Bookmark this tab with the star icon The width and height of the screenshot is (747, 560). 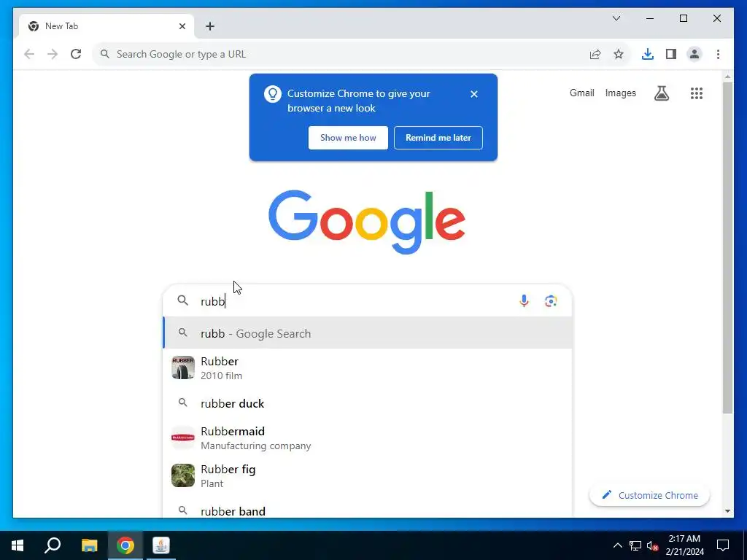[619, 54]
